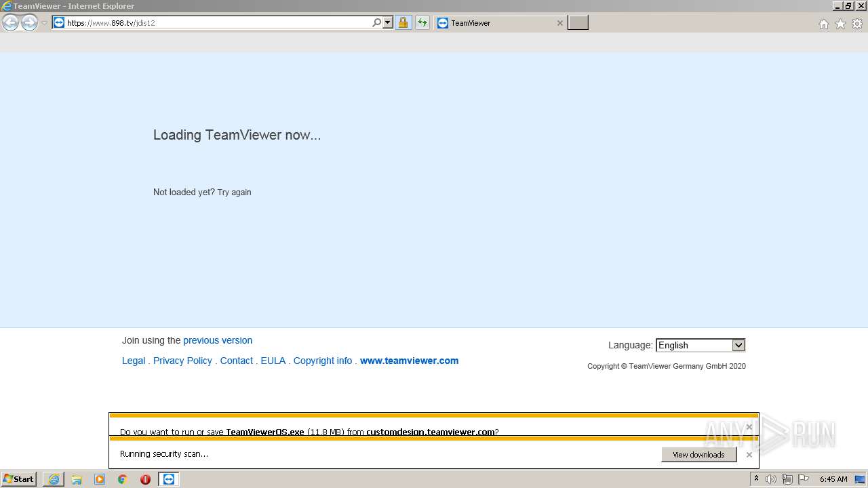The height and width of the screenshot is (488, 868).
Task: Launch Chrome from taskbar
Action: (x=123, y=479)
